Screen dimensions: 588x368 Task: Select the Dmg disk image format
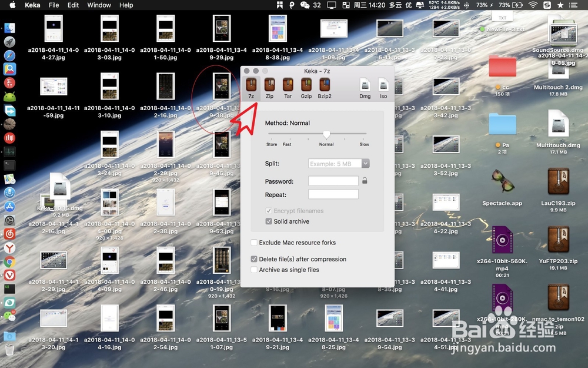[x=365, y=85]
